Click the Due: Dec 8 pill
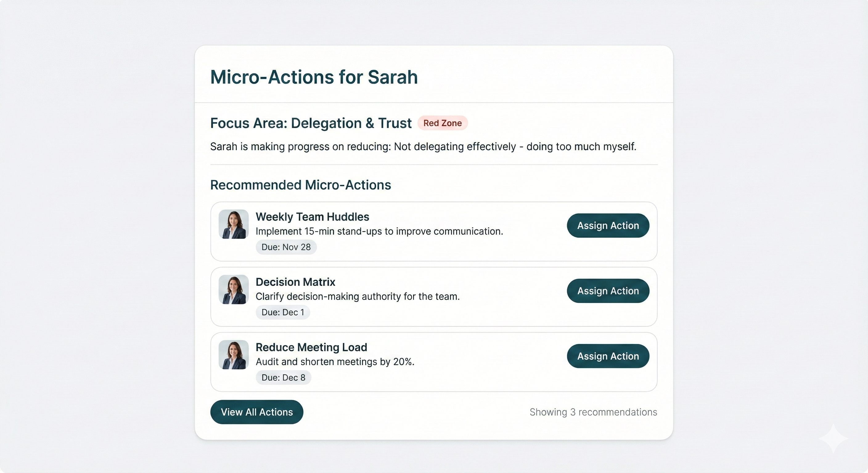868x473 pixels. point(283,378)
